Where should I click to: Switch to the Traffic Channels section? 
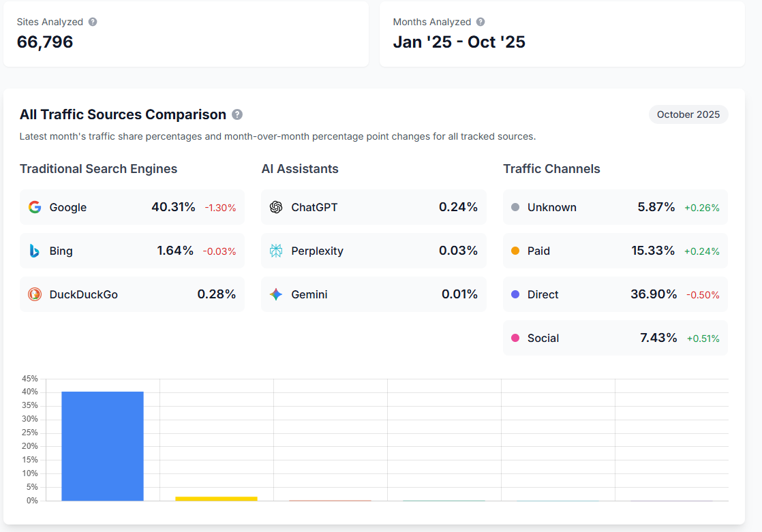pyautogui.click(x=552, y=168)
